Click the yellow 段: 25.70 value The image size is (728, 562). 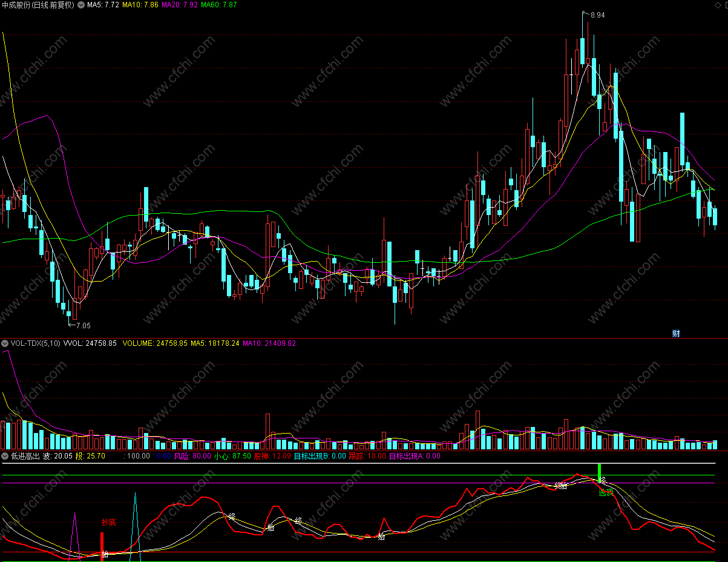90,456
